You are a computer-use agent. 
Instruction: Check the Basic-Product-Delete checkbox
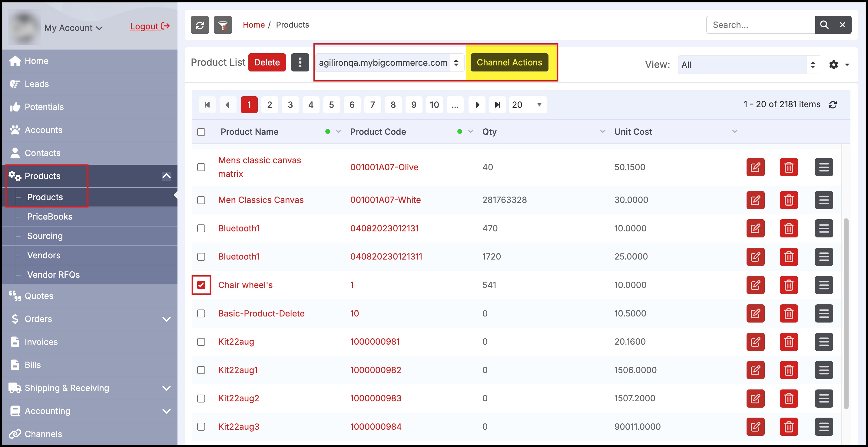201,314
